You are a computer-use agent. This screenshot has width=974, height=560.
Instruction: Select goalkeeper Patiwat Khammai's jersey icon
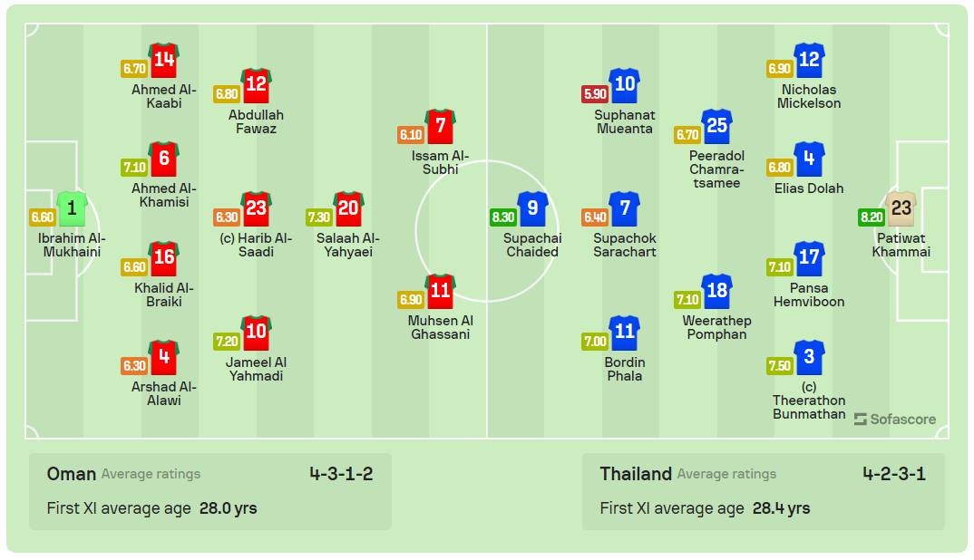pyautogui.click(x=901, y=209)
